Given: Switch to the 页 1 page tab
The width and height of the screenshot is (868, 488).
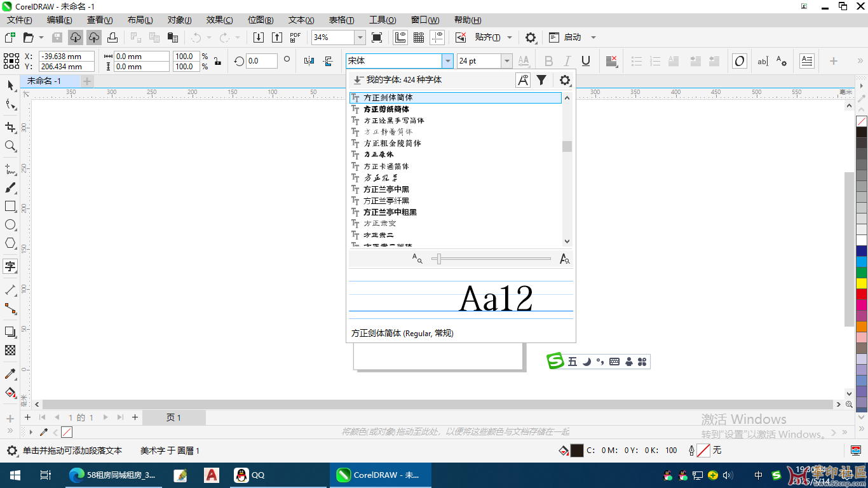Looking at the screenshot, I should [174, 417].
